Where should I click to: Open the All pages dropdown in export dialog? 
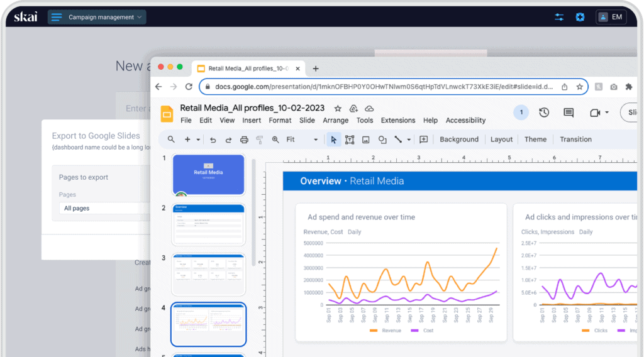click(105, 208)
